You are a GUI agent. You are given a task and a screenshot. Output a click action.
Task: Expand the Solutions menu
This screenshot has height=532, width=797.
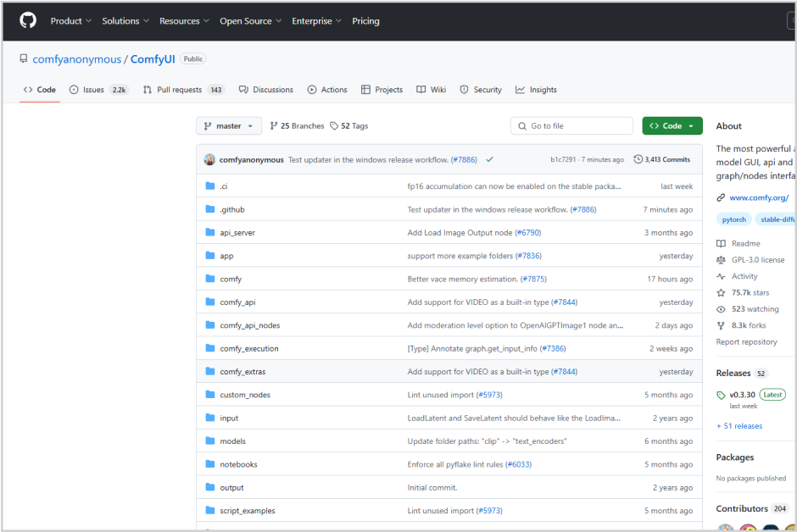[125, 21]
